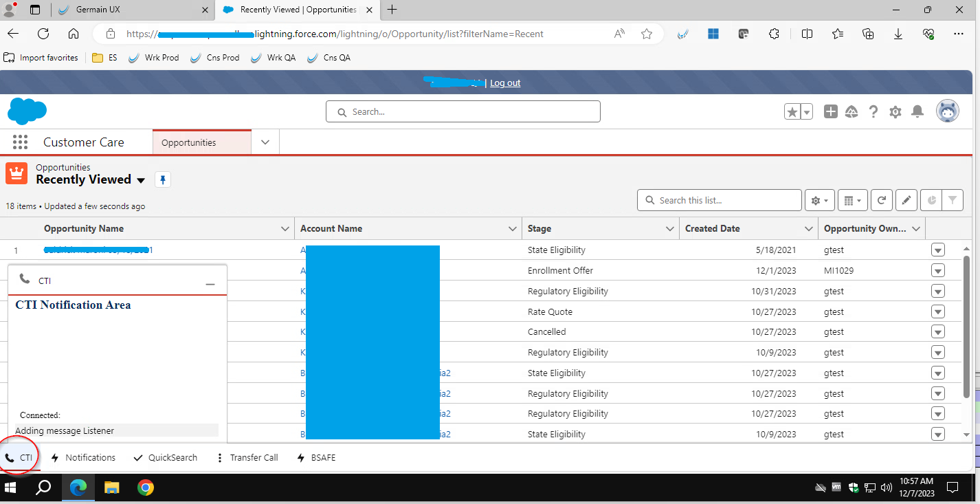Open global actions plus icon
Image resolution: width=980 pixels, height=504 pixels.
click(x=830, y=111)
